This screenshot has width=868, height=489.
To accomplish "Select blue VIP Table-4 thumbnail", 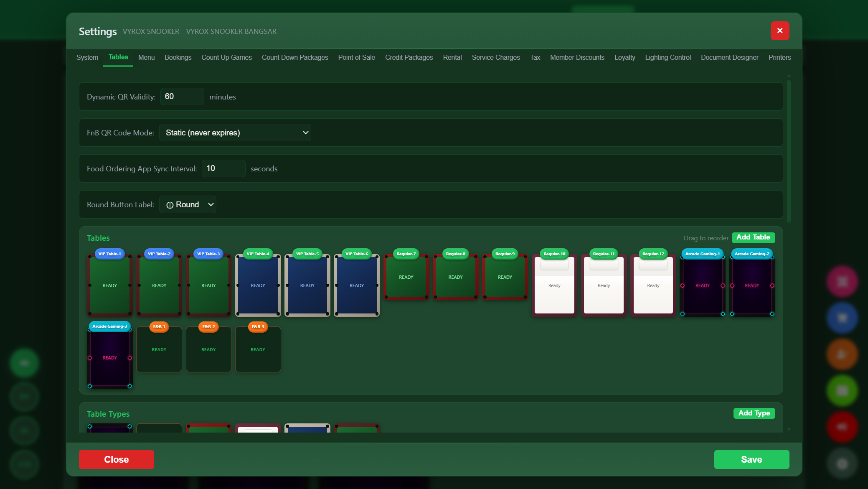I will pyautogui.click(x=258, y=283).
